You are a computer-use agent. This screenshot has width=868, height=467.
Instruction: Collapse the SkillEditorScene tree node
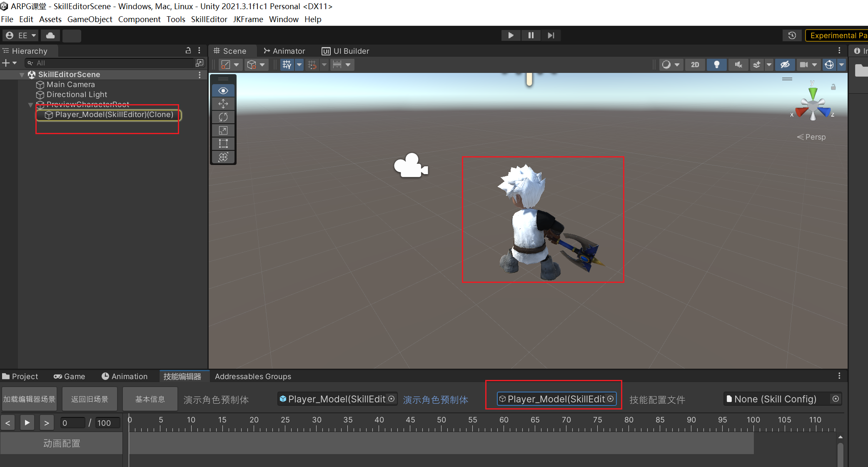[22, 75]
